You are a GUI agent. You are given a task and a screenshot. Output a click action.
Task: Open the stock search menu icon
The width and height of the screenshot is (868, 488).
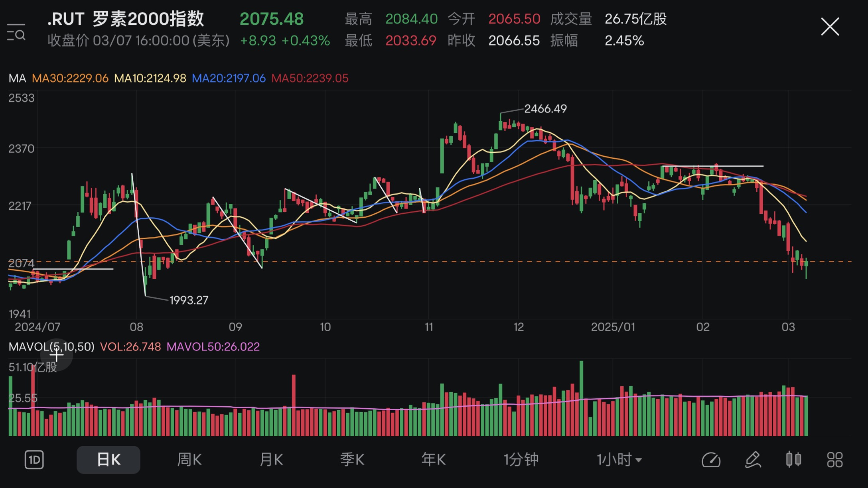click(x=16, y=32)
